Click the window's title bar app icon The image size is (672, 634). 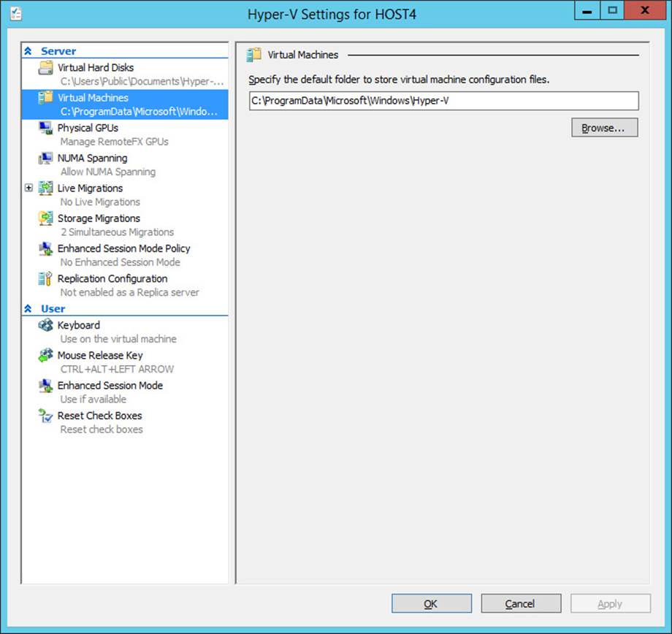(x=16, y=14)
